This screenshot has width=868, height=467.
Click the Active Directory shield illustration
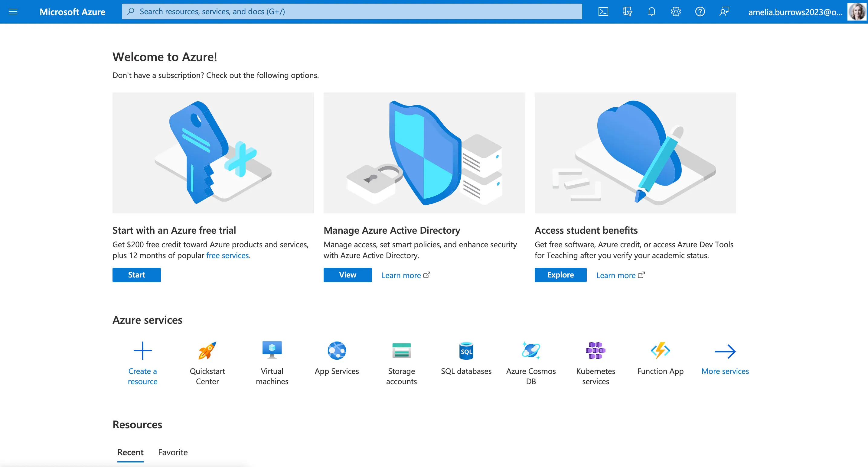424,153
